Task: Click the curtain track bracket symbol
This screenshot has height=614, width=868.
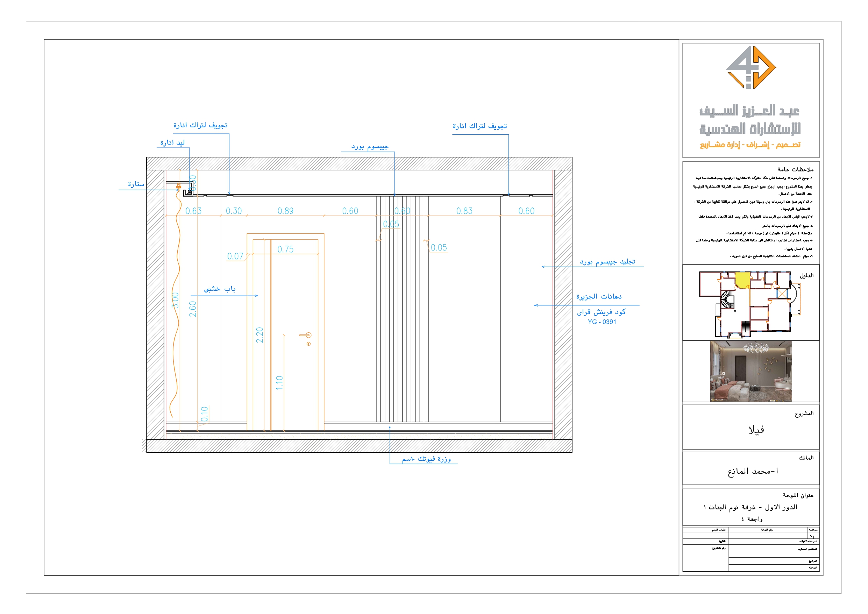Action: pos(178,186)
